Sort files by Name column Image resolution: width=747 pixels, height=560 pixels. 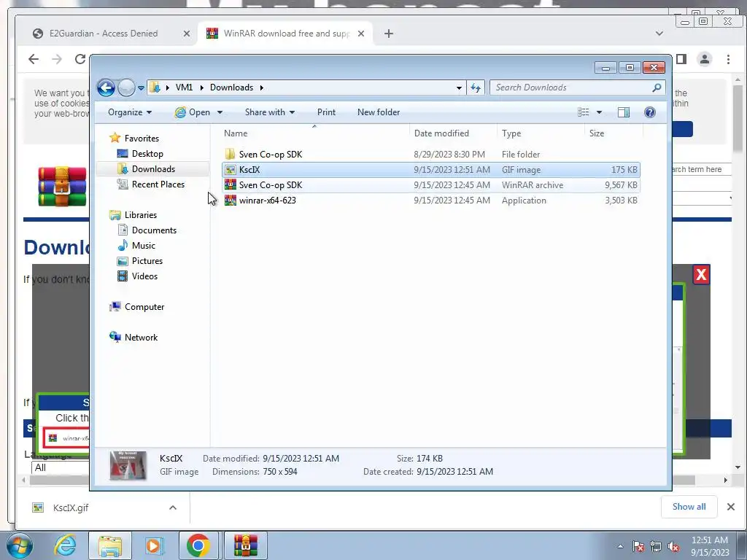click(314, 133)
